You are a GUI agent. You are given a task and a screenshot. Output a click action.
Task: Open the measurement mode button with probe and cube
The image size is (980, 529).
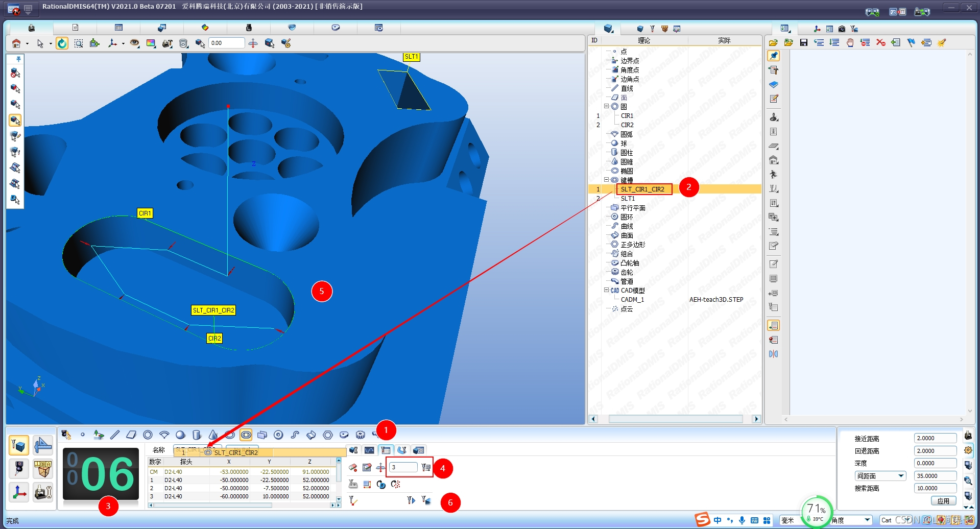[19, 446]
